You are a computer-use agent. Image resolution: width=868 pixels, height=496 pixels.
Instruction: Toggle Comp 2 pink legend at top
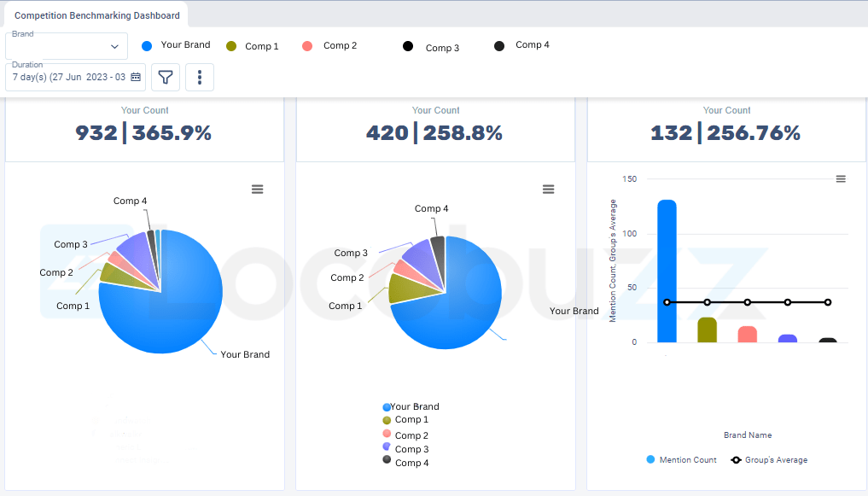pyautogui.click(x=329, y=45)
